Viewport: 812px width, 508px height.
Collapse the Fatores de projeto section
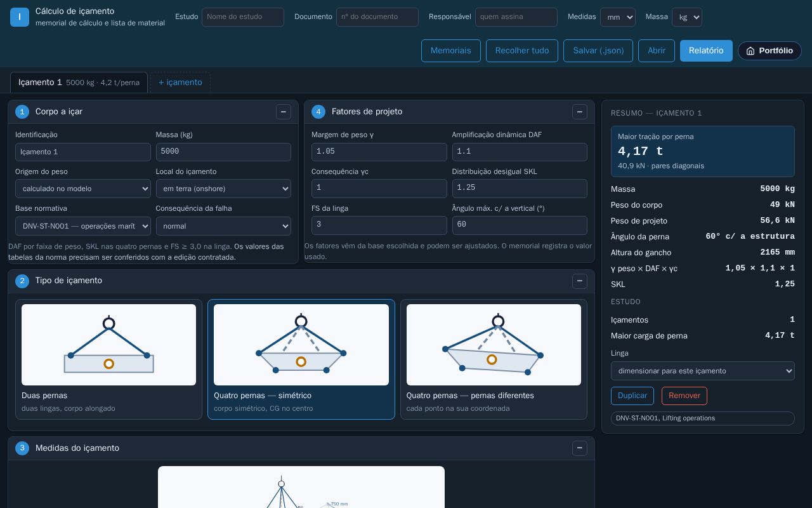(x=580, y=112)
